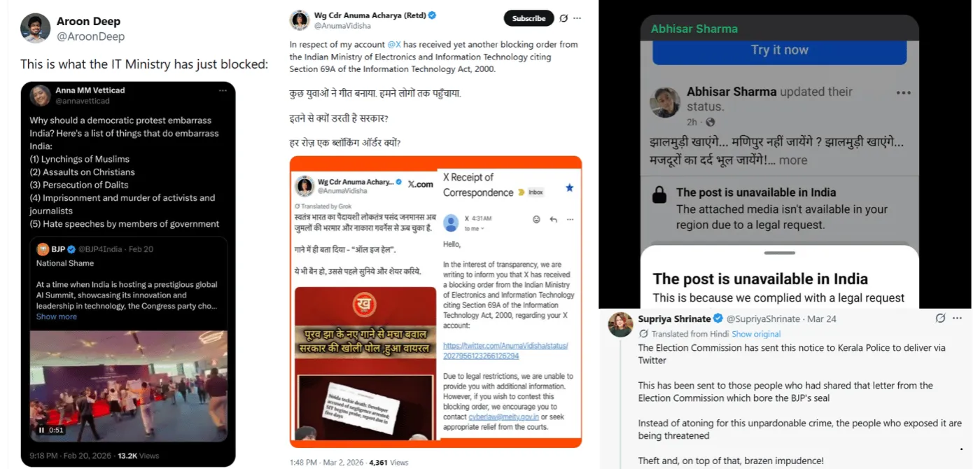Expand the BJP quote with Show more
Viewport: 980px width, 469px height.
tap(57, 316)
